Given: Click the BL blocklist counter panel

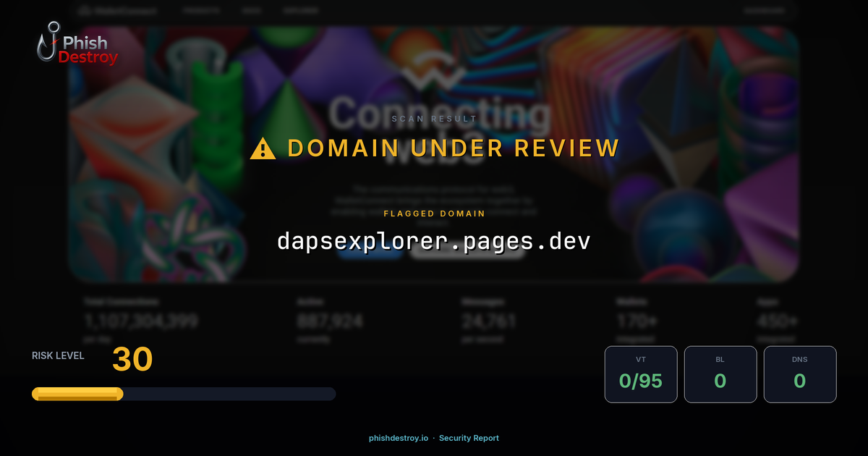Looking at the screenshot, I should point(720,373).
